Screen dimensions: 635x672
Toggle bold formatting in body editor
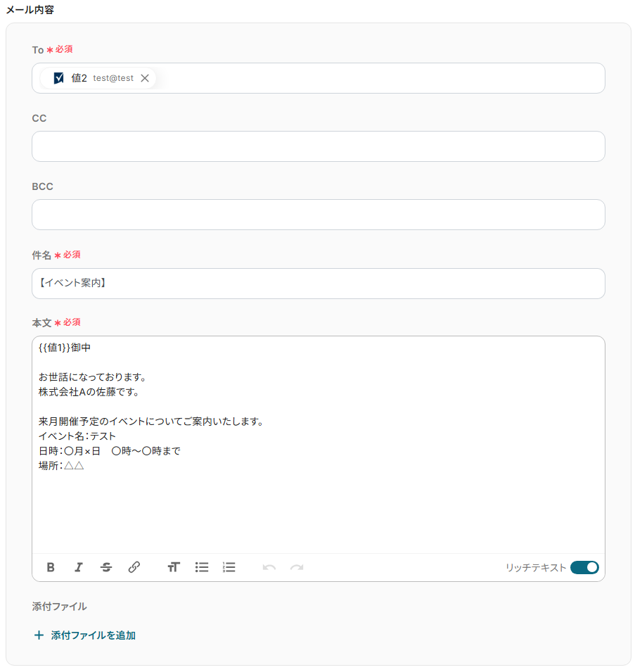pyautogui.click(x=51, y=567)
